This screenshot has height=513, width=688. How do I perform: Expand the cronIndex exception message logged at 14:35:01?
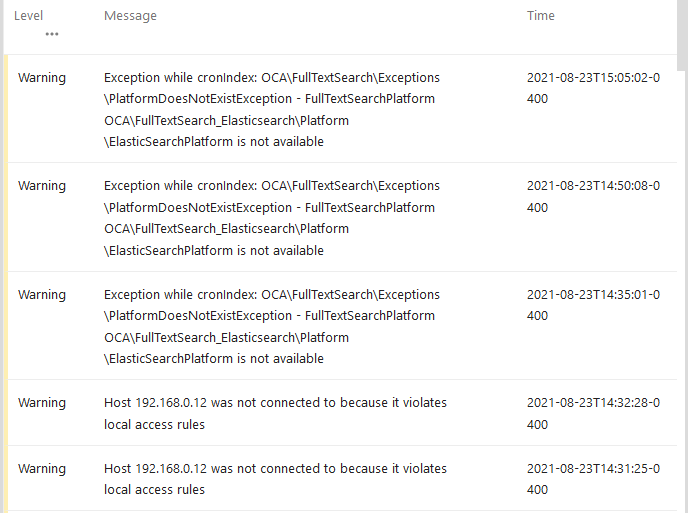pyautogui.click(x=272, y=326)
